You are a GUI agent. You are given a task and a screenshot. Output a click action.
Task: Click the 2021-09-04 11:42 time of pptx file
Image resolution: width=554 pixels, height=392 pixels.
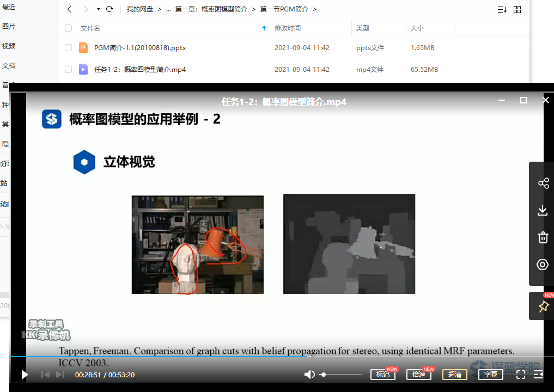pyautogui.click(x=302, y=48)
